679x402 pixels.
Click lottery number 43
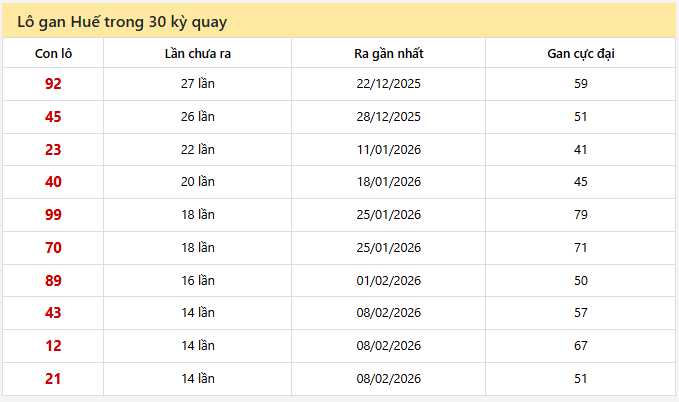[x=53, y=313]
